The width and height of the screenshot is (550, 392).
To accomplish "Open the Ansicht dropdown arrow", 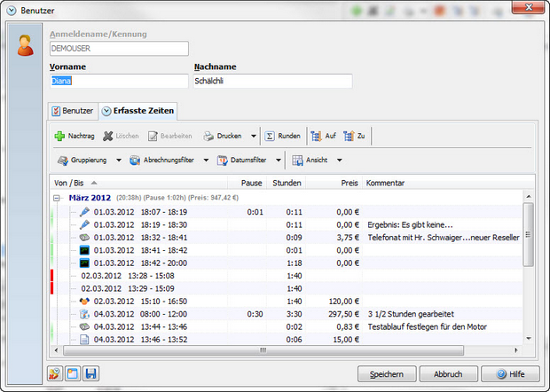I will [x=340, y=161].
